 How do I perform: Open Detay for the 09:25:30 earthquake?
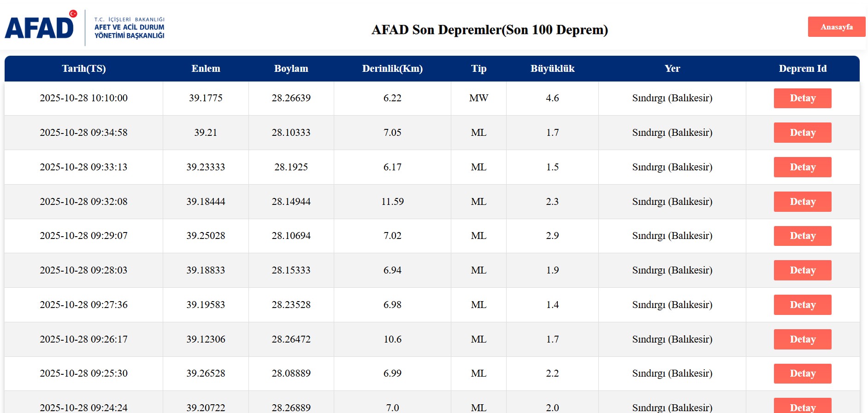[802, 373]
